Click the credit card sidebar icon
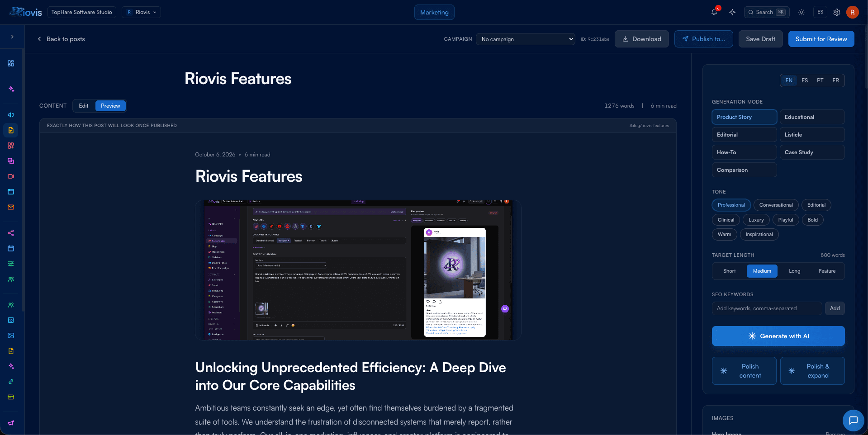The height and width of the screenshot is (435, 868). (11, 397)
